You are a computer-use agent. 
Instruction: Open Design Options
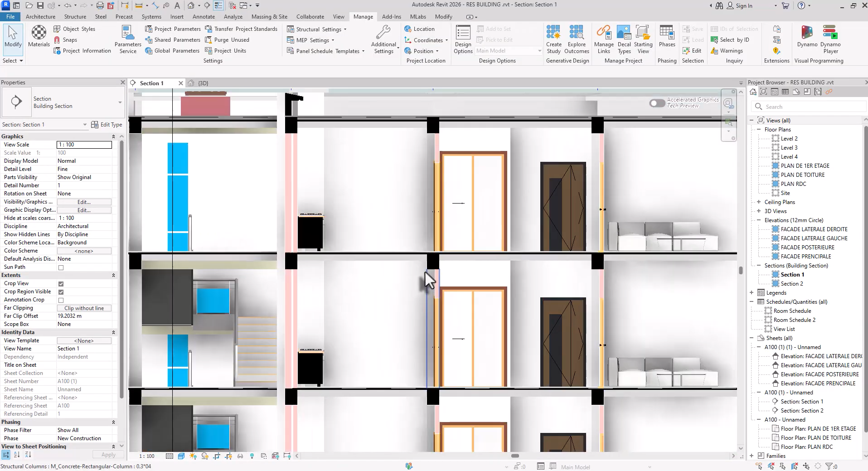click(x=462, y=39)
